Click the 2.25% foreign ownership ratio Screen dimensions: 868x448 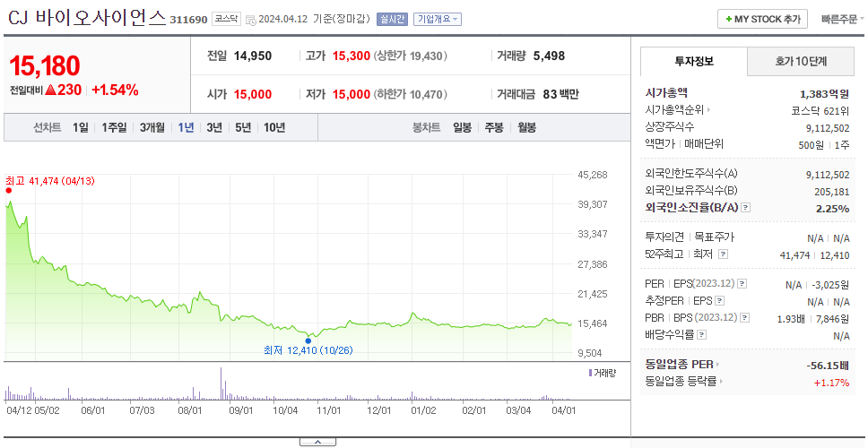pos(832,209)
